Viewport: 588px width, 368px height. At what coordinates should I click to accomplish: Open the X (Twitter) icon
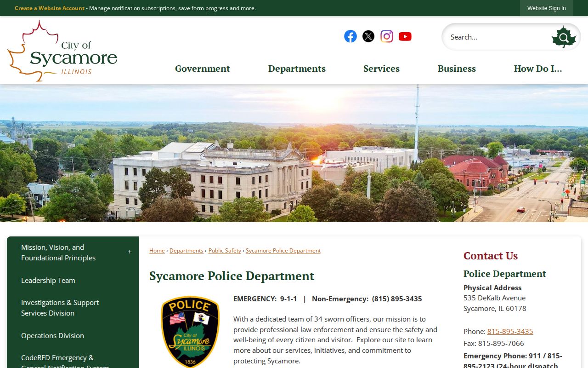[x=368, y=36]
